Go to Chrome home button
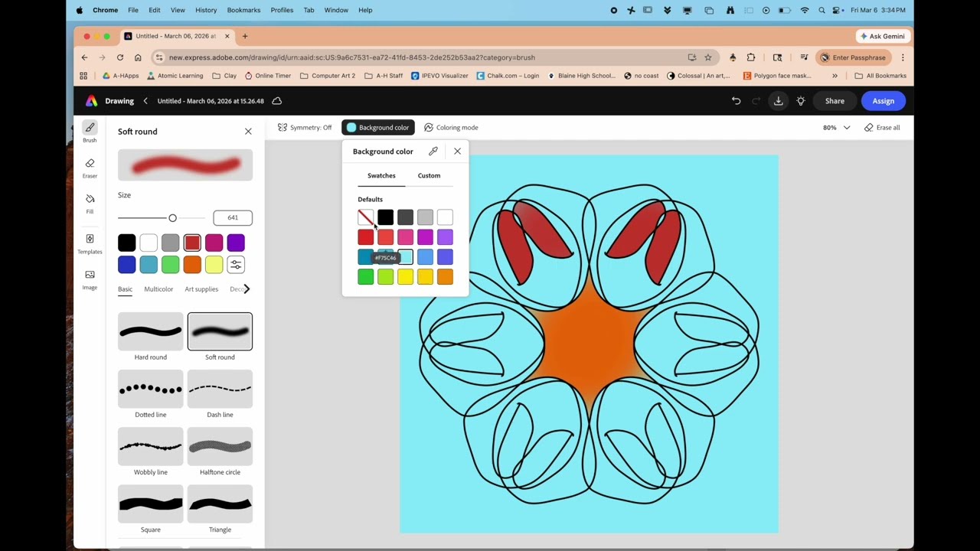The image size is (980, 551). coord(138,57)
